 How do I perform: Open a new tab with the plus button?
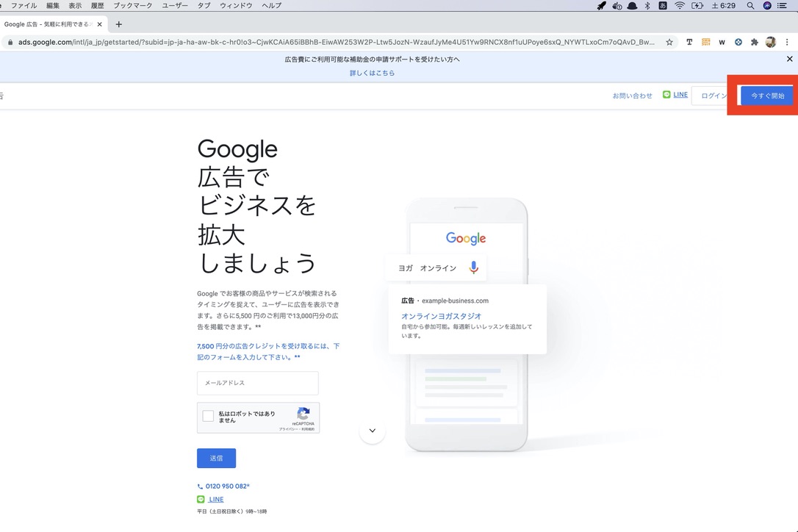click(x=118, y=24)
